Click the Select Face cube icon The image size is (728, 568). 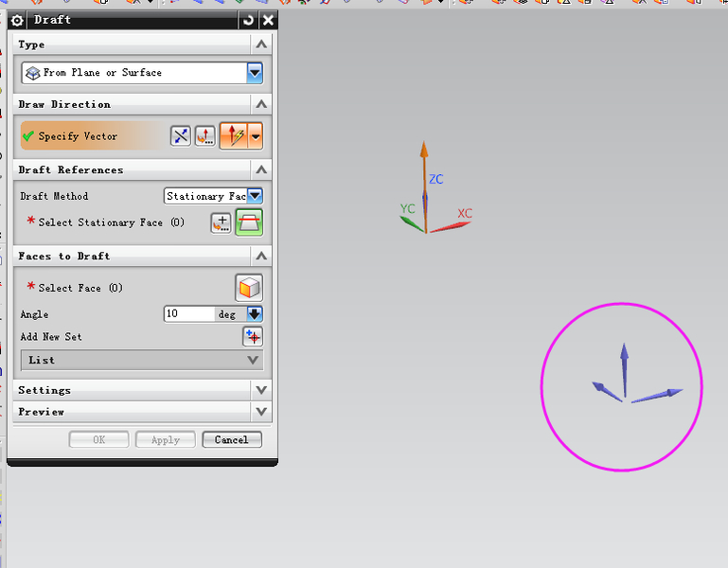click(249, 288)
